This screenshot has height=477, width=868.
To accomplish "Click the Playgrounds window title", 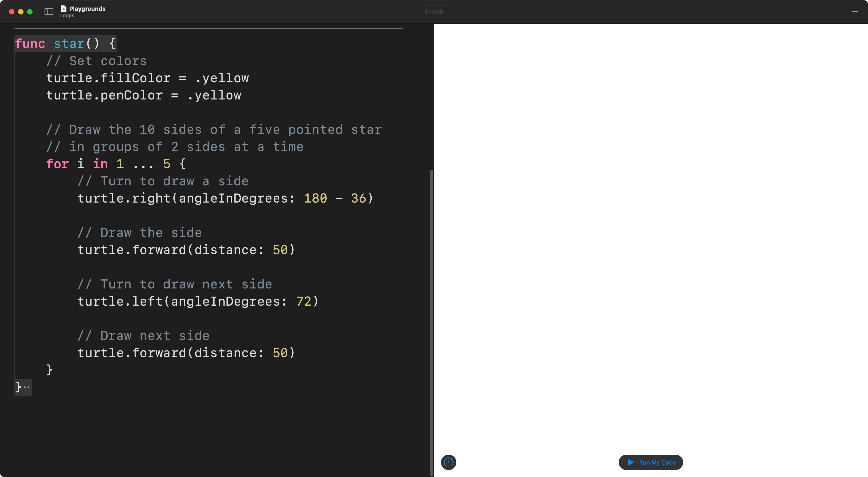I will [x=87, y=9].
